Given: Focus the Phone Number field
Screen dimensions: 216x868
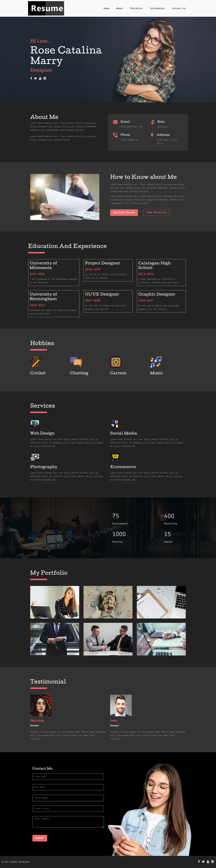Looking at the screenshot, I should (x=68, y=798).
